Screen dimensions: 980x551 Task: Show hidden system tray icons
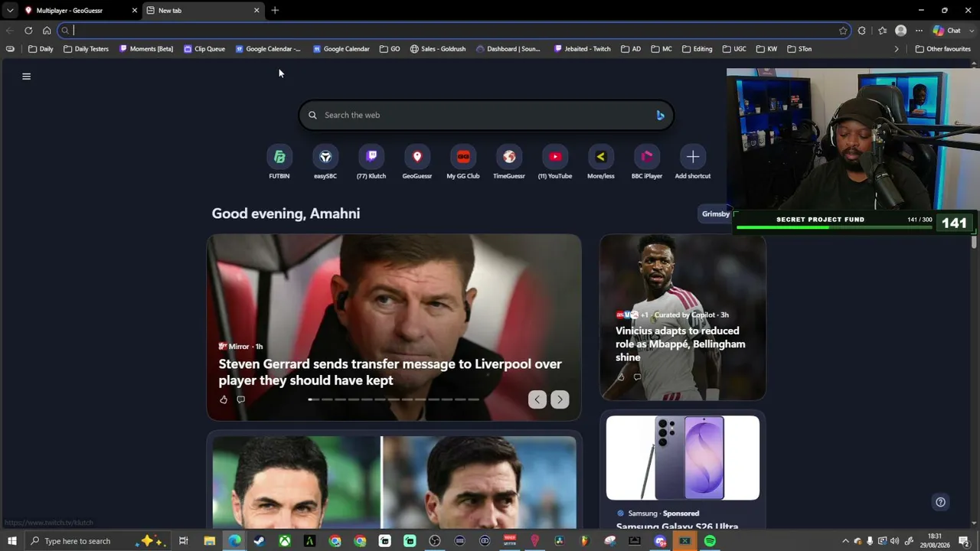coord(845,541)
